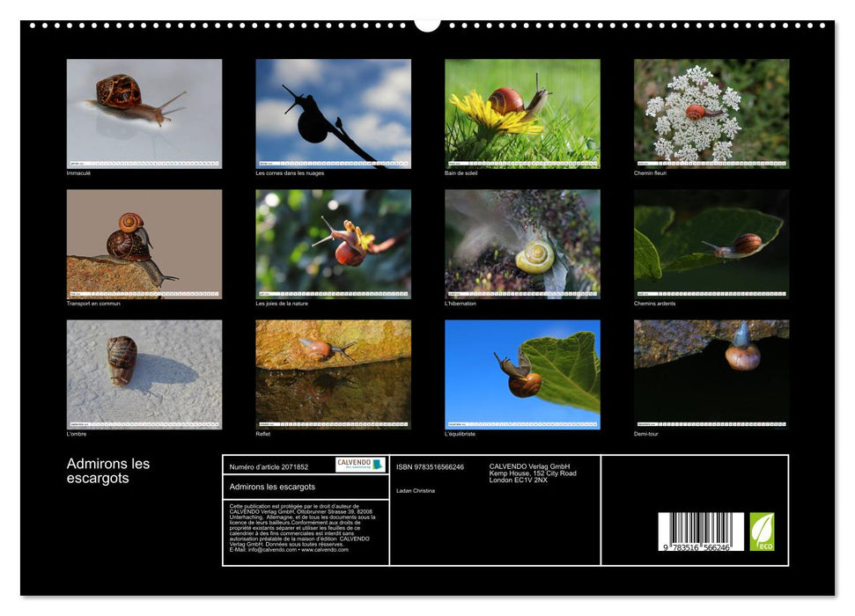Select the 'Reflet' water reflection photo
Image resolution: width=855 pixels, height=616 pixels.
click(333, 374)
